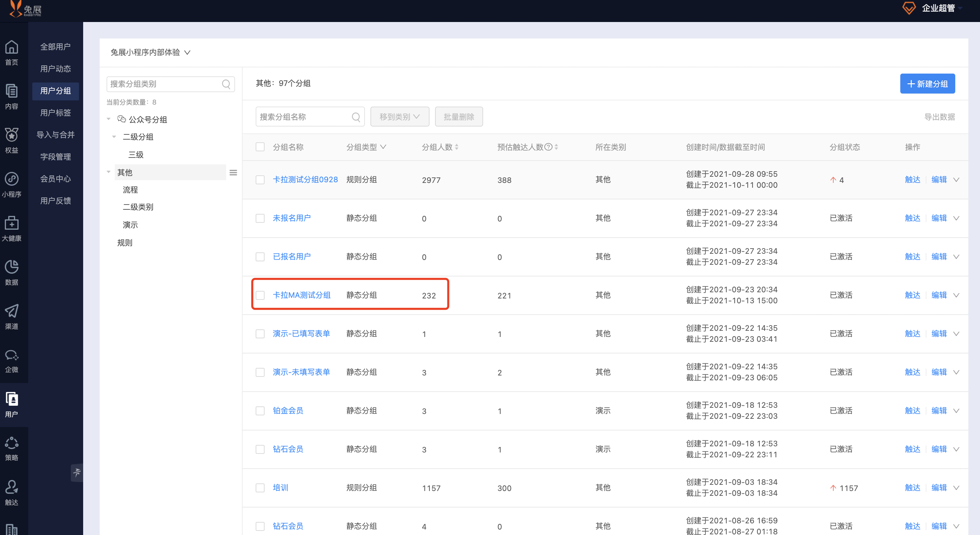Check the 演示-已填写表单 row checkbox
The height and width of the screenshot is (535, 980).
pyautogui.click(x=260, y=334)
